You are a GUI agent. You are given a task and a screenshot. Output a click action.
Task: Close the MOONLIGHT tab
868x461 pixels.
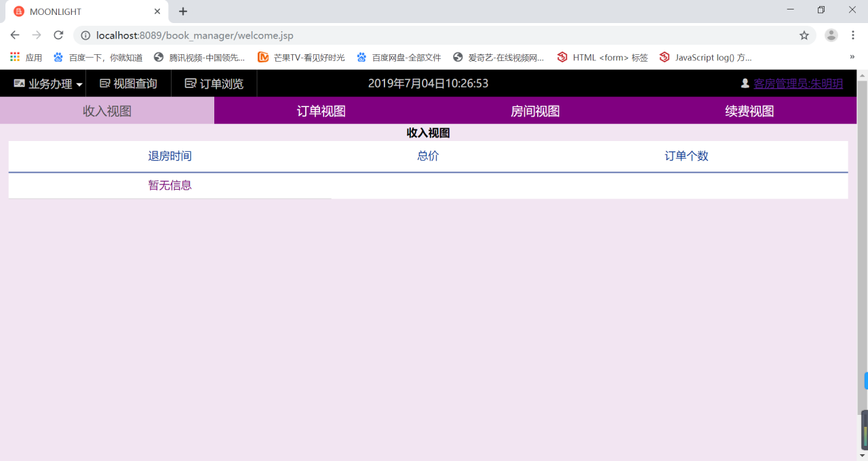coord(157,12)
